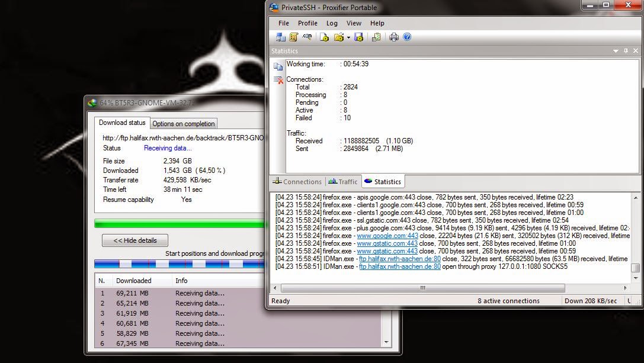Screen dimensions: 644x363
Task: Click the IDM download URL text
Action: pyautogui.click(x=183, y=138)
